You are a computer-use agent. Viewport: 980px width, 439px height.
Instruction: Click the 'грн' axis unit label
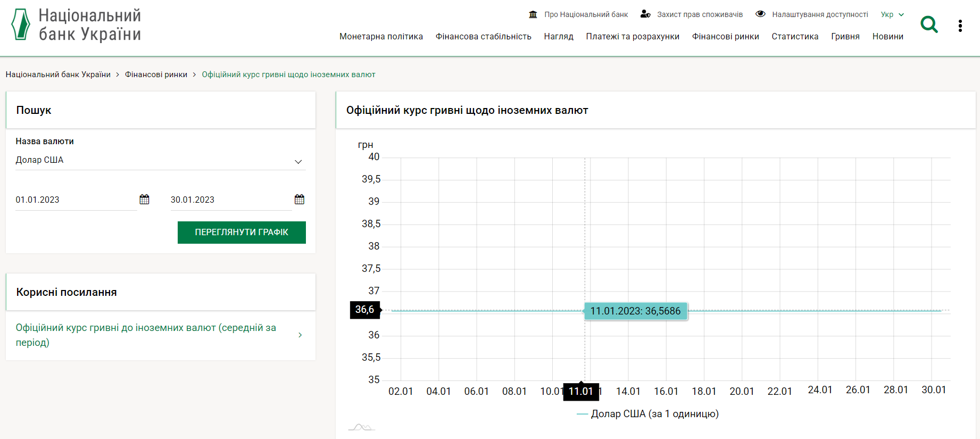click(366, 145)
